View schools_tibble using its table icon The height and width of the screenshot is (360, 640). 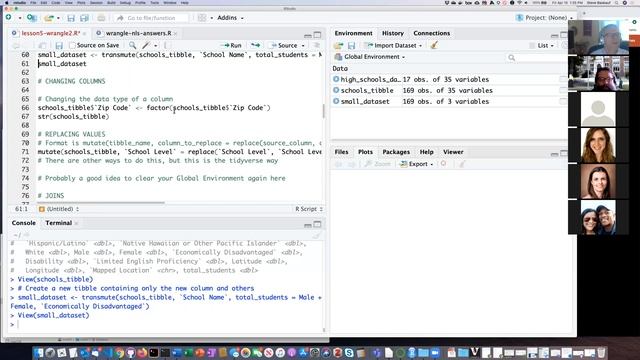(563, 90)
